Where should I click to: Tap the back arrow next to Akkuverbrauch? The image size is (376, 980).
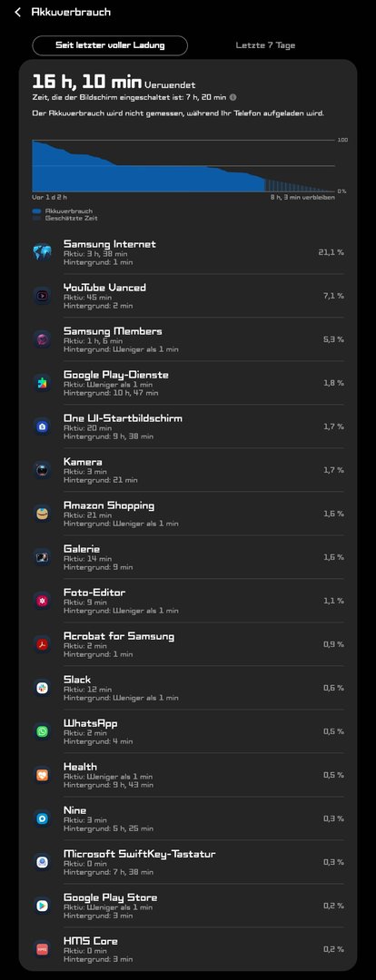coord(17,12)
